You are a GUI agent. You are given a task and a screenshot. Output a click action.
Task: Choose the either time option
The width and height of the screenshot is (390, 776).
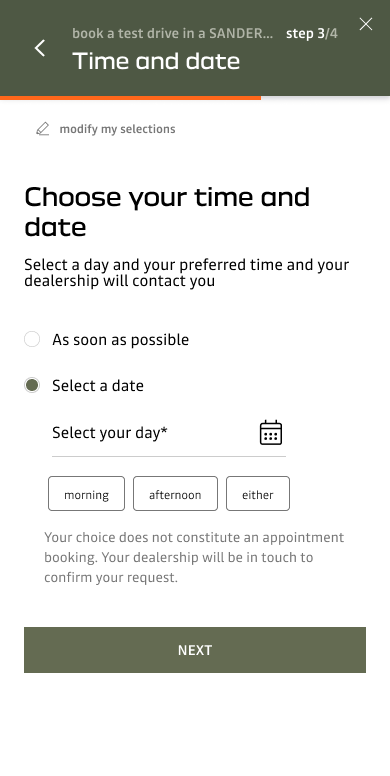pos(258,493)
